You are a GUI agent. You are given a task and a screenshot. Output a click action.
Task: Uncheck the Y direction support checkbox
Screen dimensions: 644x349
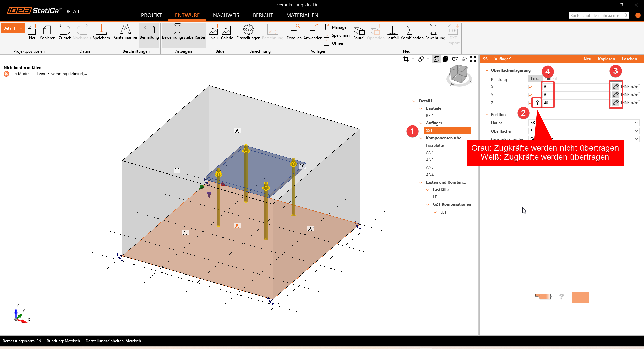point(530,95)
